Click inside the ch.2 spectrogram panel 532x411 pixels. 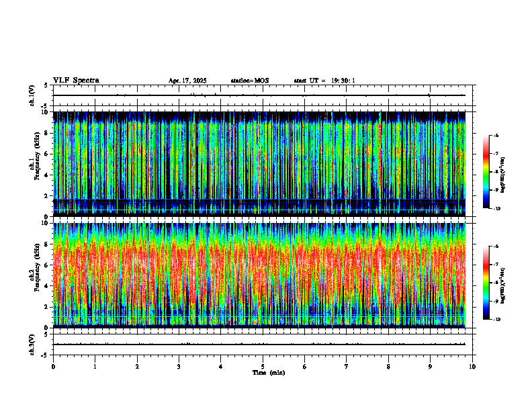tap(259, 275)
